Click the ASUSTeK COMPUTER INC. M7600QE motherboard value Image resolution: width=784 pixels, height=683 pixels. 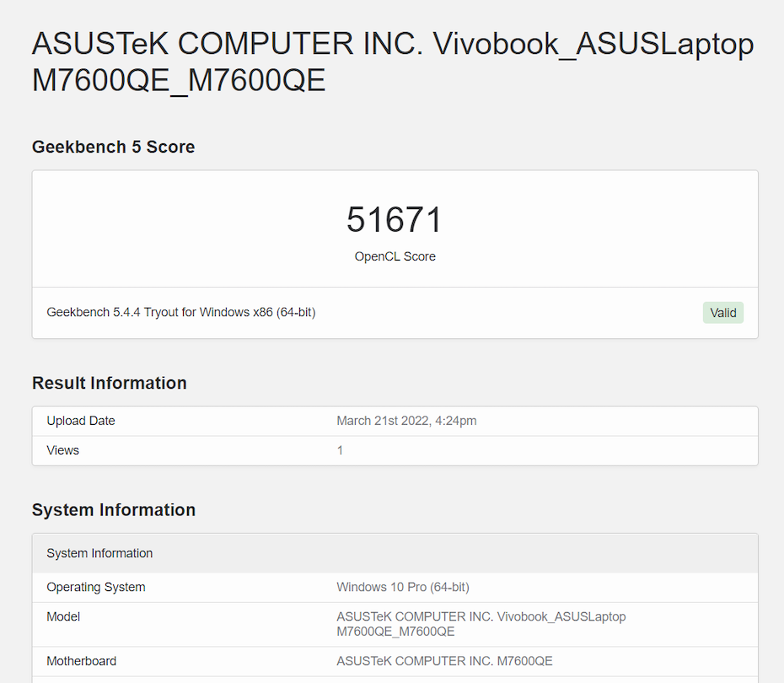pos(444,661)
